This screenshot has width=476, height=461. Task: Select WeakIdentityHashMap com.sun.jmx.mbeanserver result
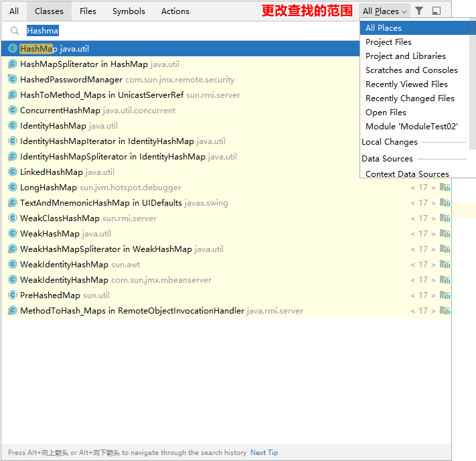pos(226,280)
